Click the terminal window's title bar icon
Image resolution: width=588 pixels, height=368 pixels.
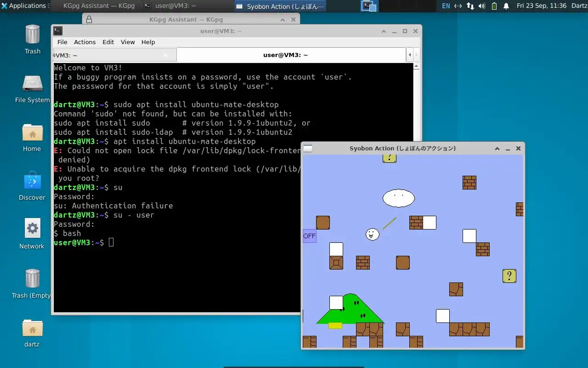(58, 31)
